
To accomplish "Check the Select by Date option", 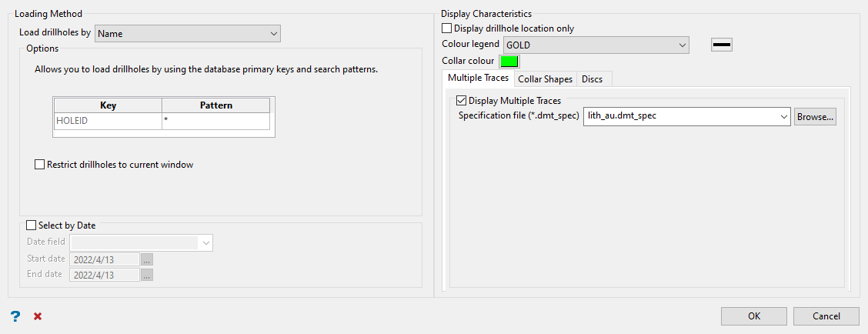I will tap(32, 225).
